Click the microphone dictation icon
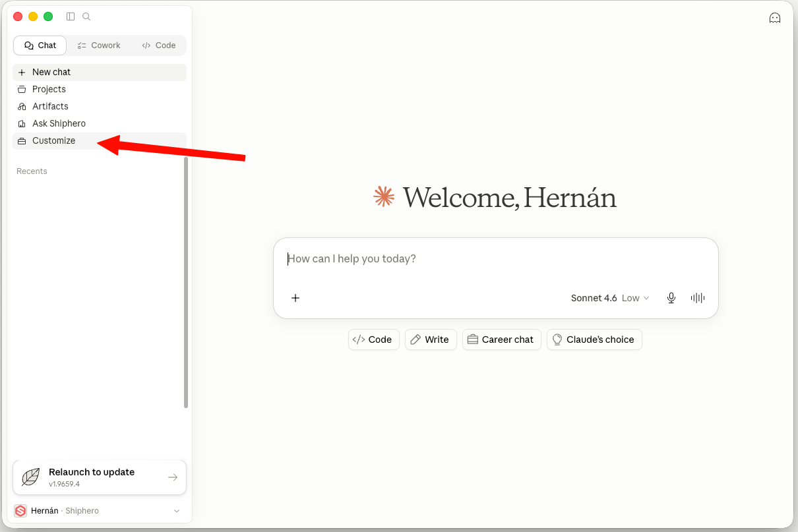Image resolution: width=798 pixels, height=532 pixels. tap(671, 298)
